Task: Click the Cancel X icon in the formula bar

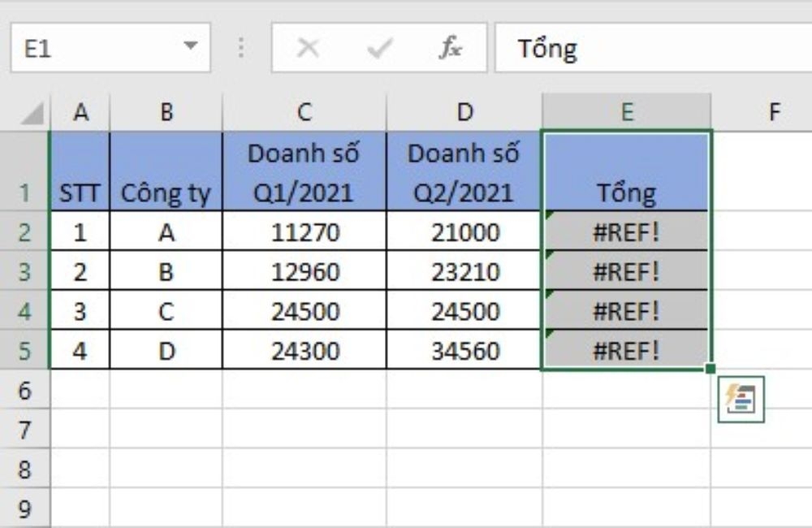Action: tap(308, 48)
